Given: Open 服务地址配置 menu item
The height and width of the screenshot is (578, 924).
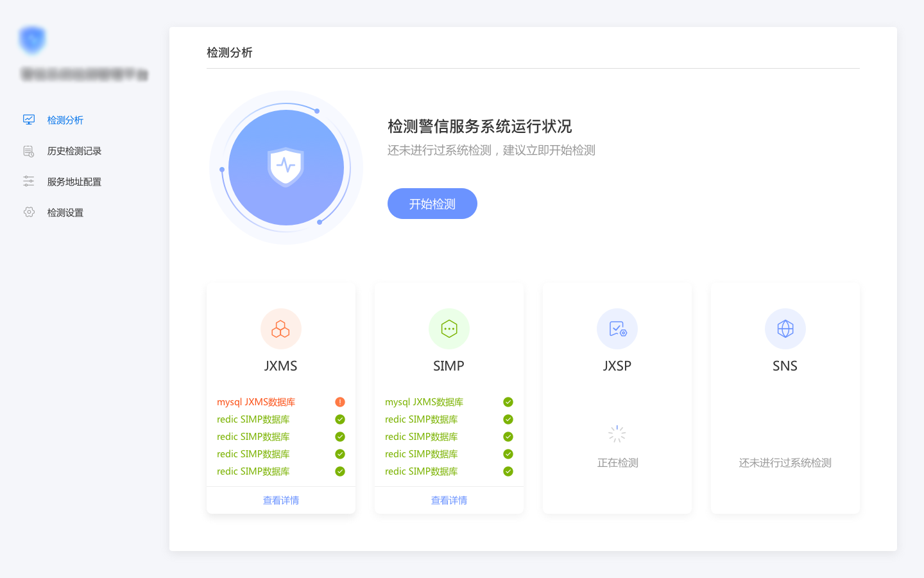Looking at the screenshot, I should tap(74, 182).
